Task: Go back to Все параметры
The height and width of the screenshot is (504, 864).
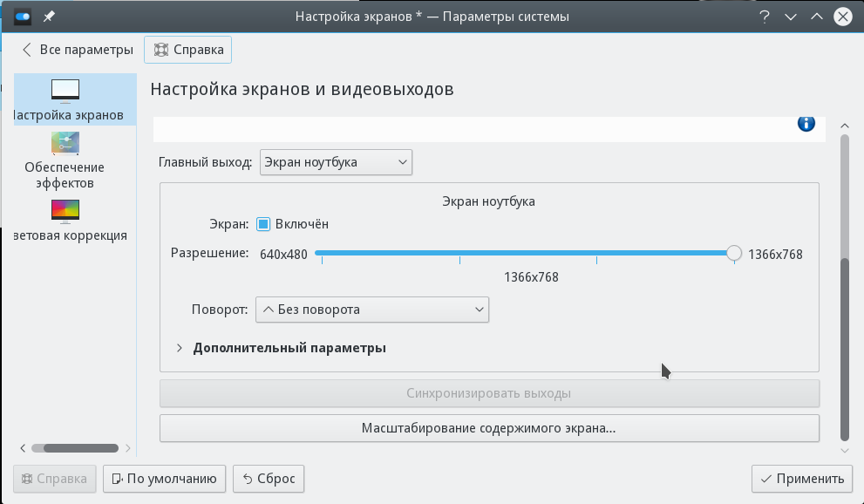Action: tap(77, 50)
